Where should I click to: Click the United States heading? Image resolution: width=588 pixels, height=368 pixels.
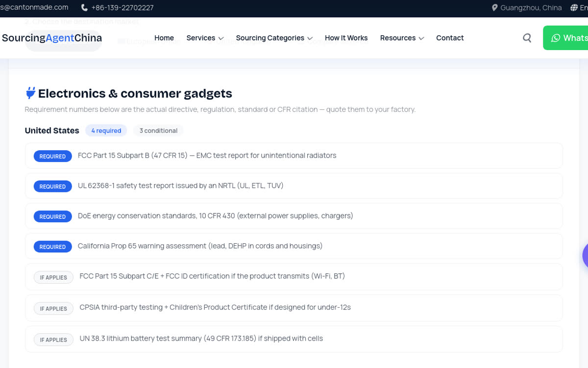(x=52, y=131)
